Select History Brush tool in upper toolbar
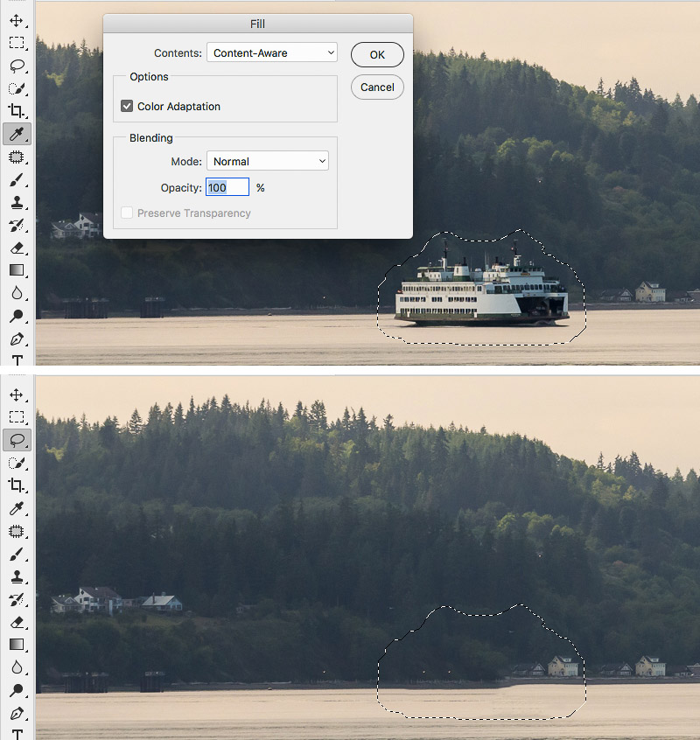Image resolution: width=700 pixels, height=740 pixels. [x=17, y=225]
